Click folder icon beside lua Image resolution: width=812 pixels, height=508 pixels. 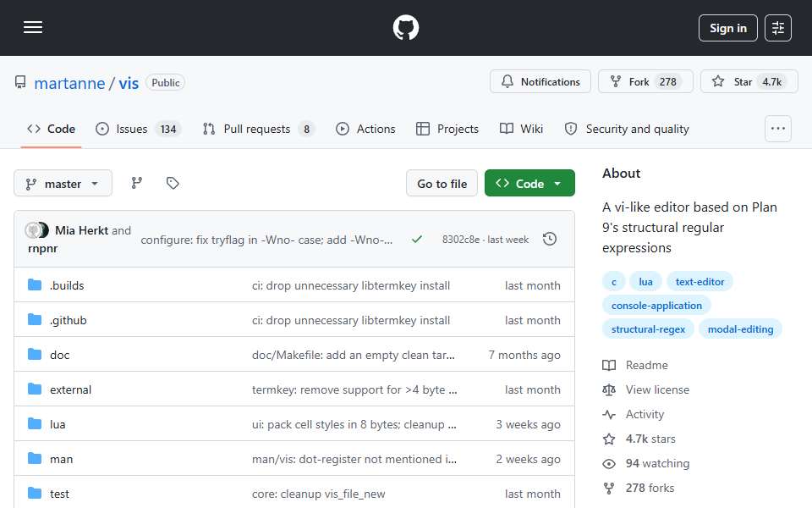(x=35, y=423)
